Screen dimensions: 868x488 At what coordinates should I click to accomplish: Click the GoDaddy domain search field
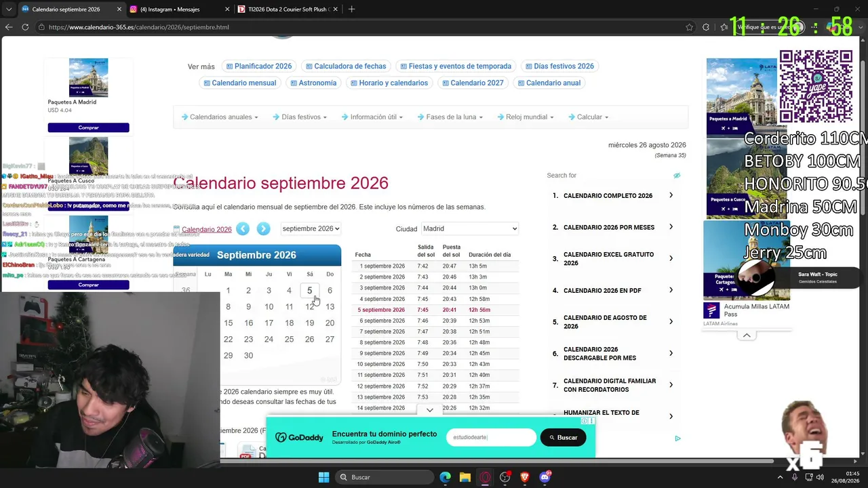point(491,437)
